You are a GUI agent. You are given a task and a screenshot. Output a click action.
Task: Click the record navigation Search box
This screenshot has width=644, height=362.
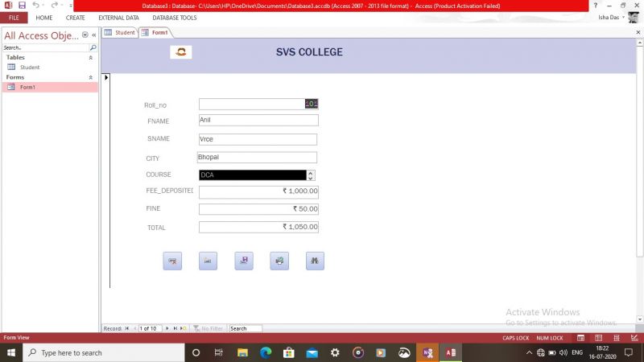pos(245,328)
